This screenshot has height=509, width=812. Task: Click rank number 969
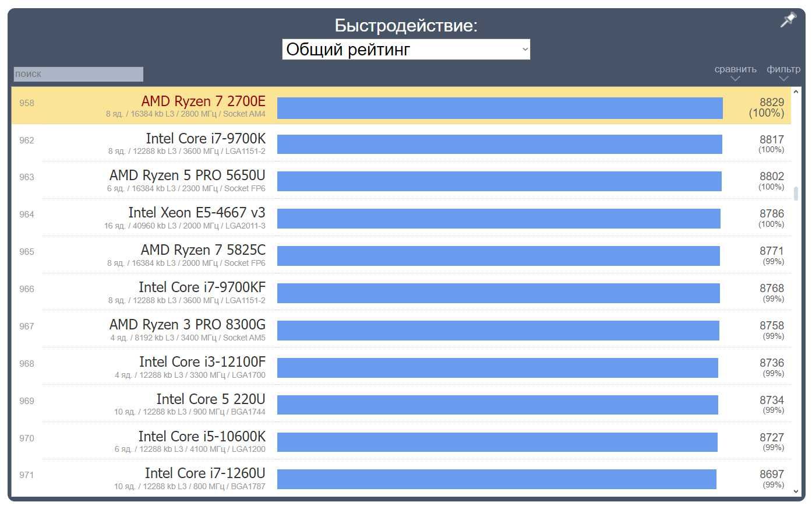[x=27, y=401]
